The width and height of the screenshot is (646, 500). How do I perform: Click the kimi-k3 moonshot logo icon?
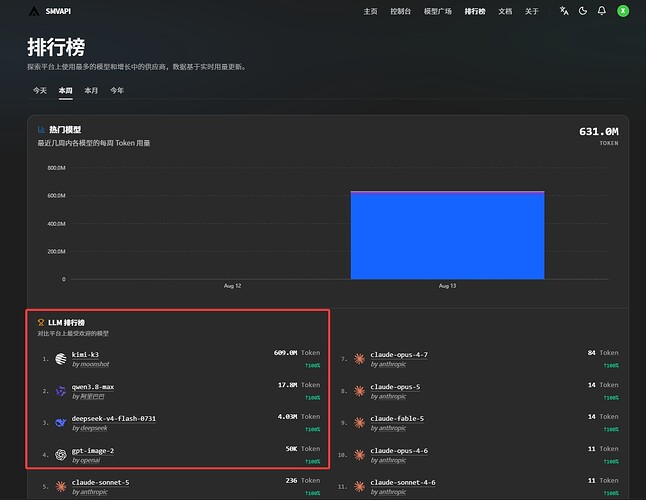(61, 359)
